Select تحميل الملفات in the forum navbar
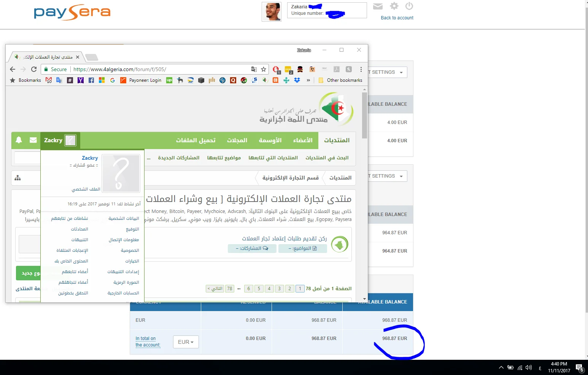Image resolution: width=588 pixels, height=375 pixels. click(x=195, y=140)
